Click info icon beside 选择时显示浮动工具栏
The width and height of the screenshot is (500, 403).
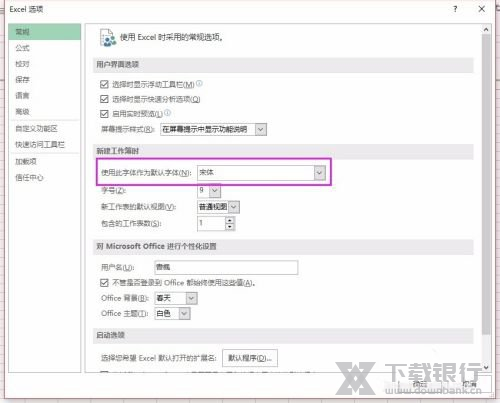199,83
